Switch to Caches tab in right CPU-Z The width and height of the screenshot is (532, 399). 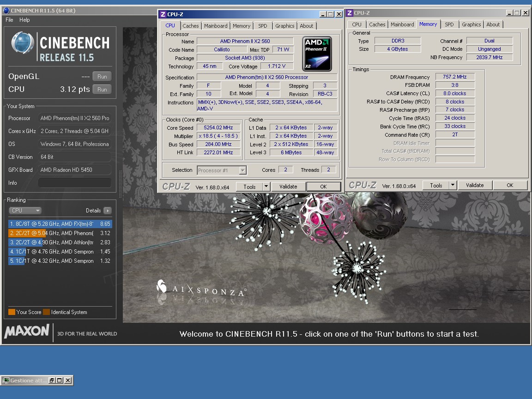(x=377, y=24)
